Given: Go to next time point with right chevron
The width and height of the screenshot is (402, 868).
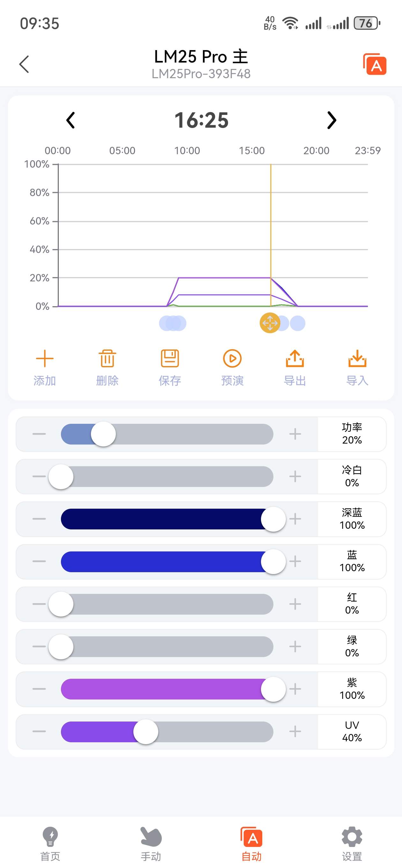Looking at the screenshot, I should tap(331, 120).
